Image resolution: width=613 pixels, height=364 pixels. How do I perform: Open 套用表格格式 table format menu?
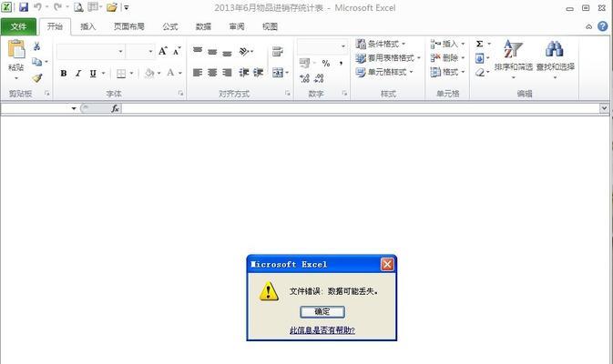388,58
